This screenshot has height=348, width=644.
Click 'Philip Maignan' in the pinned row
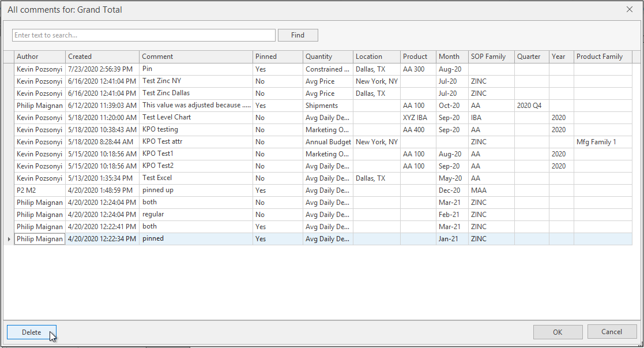tap(40, 238)
